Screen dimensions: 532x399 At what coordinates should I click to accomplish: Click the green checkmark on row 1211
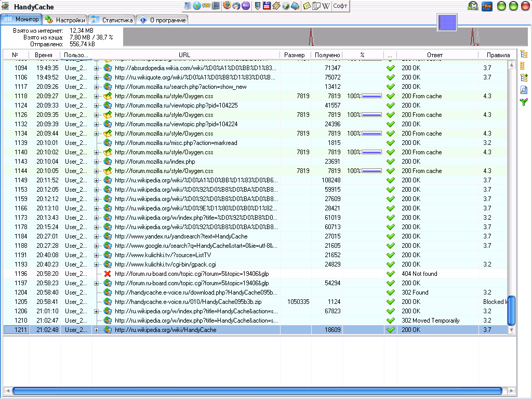click(391, 330)
